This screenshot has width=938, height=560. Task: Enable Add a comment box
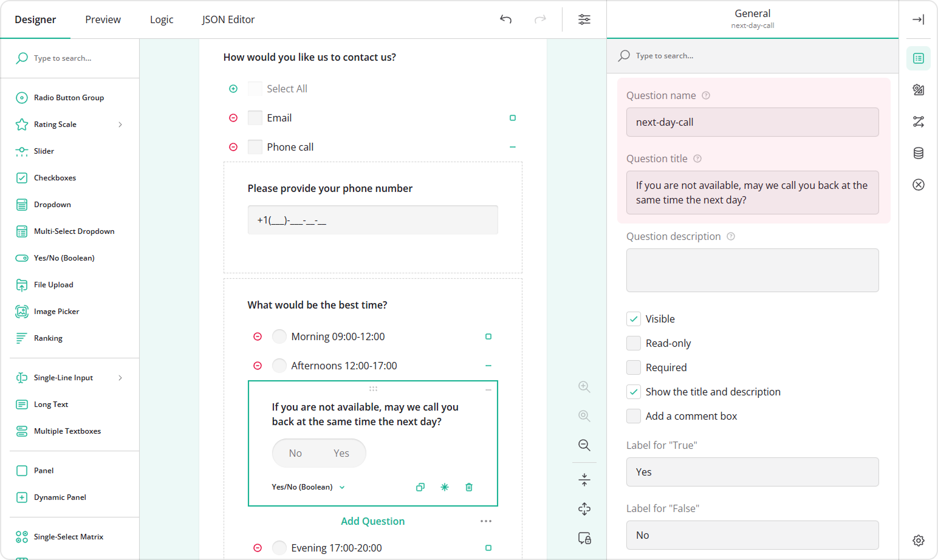pyautogui.click(x=634, y=415)
